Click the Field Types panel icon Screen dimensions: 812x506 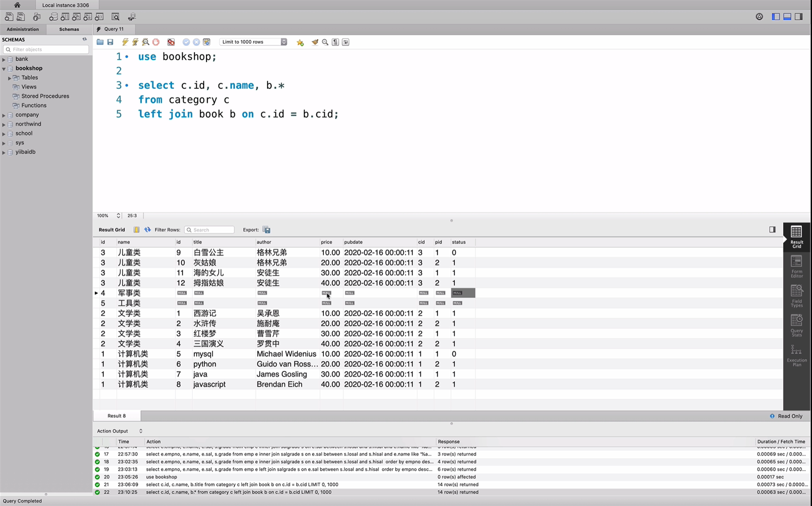796,299
